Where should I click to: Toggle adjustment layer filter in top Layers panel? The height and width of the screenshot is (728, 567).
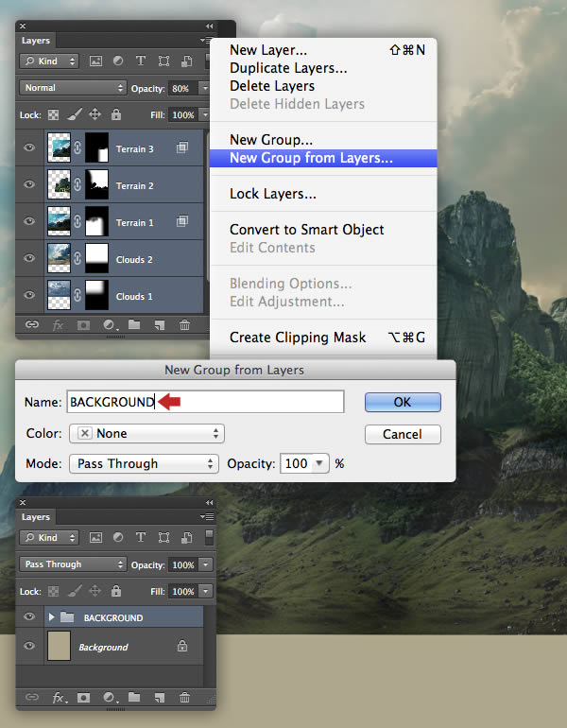(x=118, y=61)
